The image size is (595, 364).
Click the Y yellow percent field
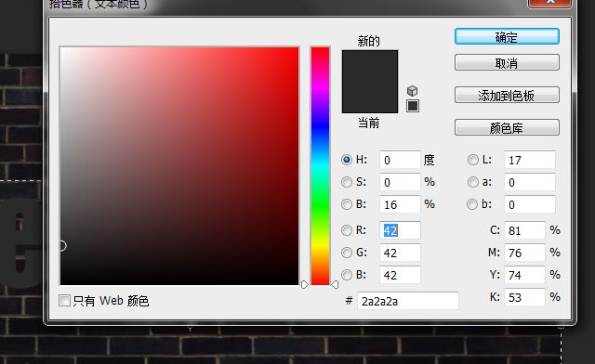click(x=524, y=275)
